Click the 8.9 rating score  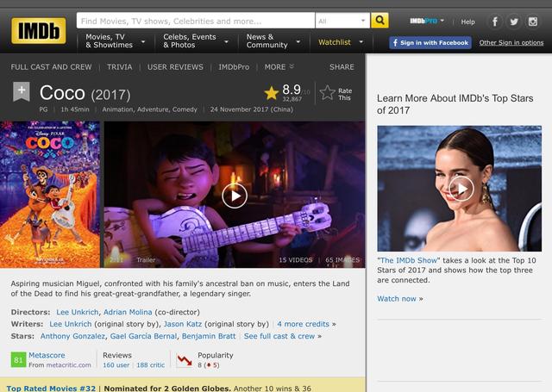pyautogui.click(x=292, y=90)
